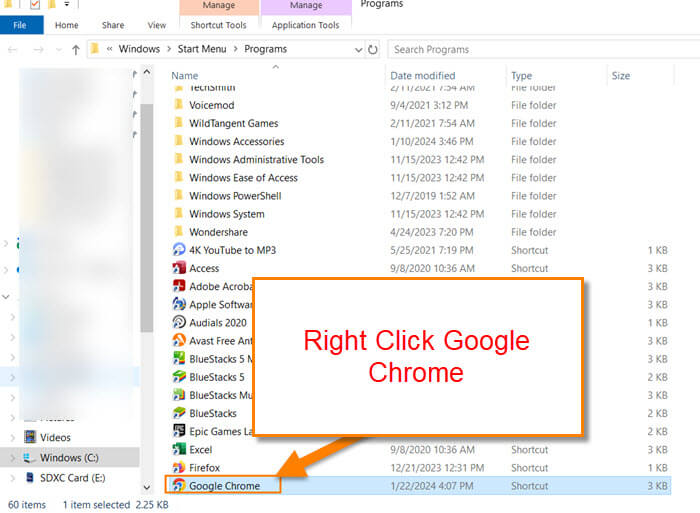Select BlueStacks Multi-Instance Manager icon
Viewport: 700px width, 513px height.
179,395
